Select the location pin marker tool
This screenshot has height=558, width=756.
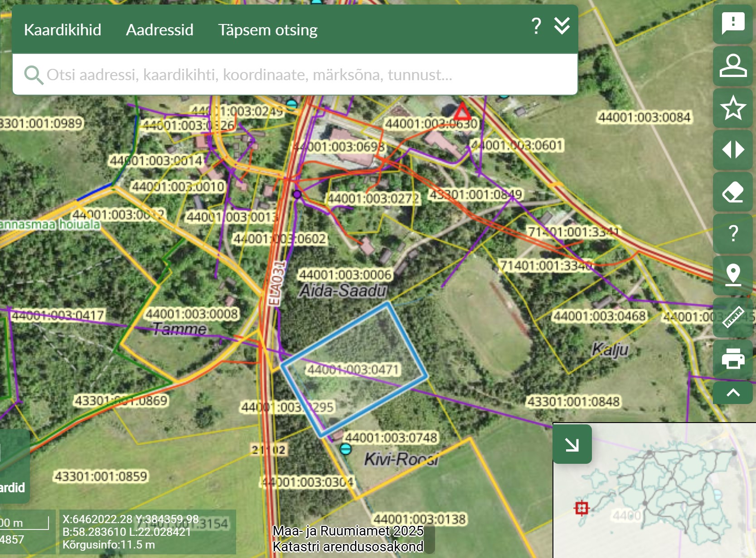(732, 275)
